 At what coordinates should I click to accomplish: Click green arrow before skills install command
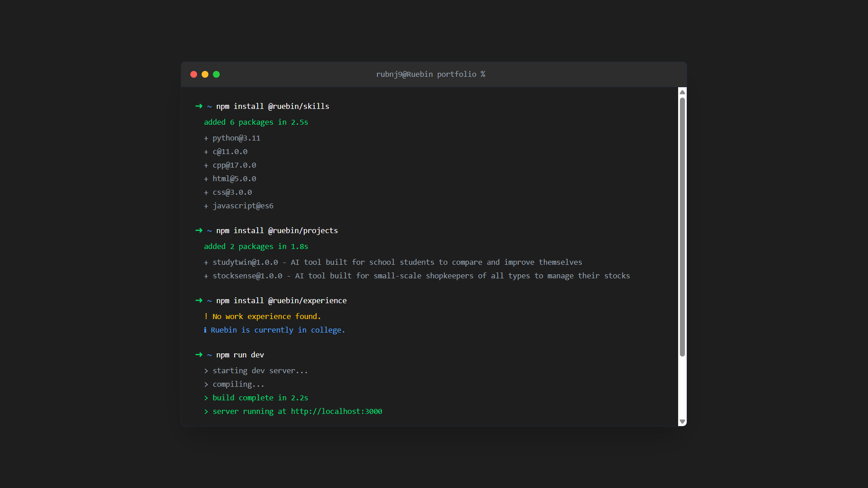(198, 106)
